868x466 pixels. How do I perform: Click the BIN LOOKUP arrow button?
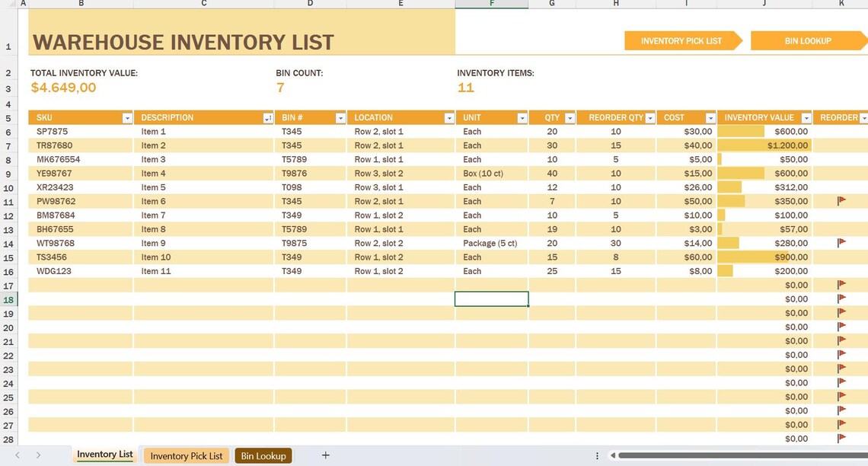[807, 40]
